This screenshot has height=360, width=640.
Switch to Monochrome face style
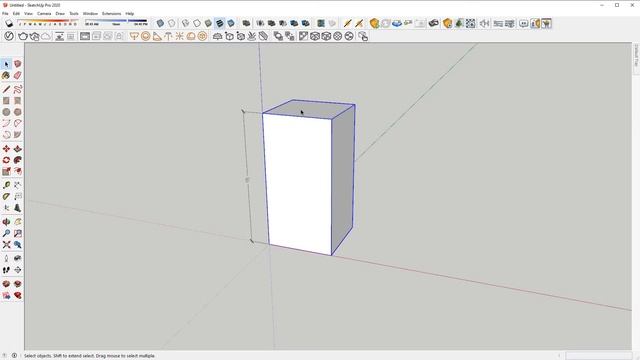pyautogui.click(x=231, y=23)
